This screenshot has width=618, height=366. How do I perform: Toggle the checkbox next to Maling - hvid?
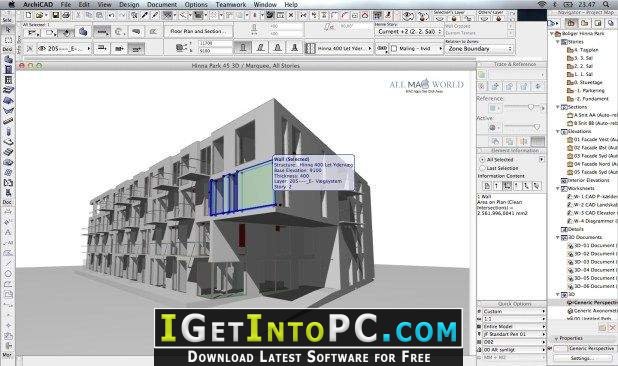[394, 48]
